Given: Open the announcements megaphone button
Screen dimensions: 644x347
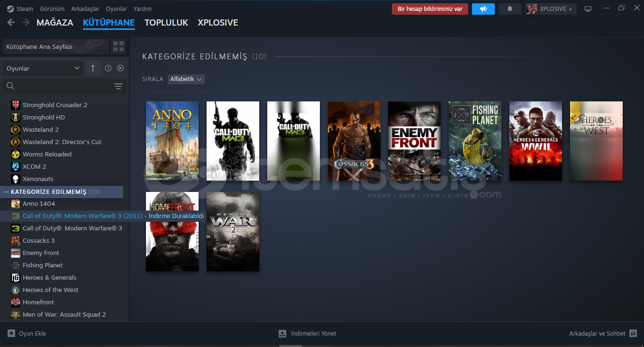Looking at the screenshot, I should (x=483, y=9).
